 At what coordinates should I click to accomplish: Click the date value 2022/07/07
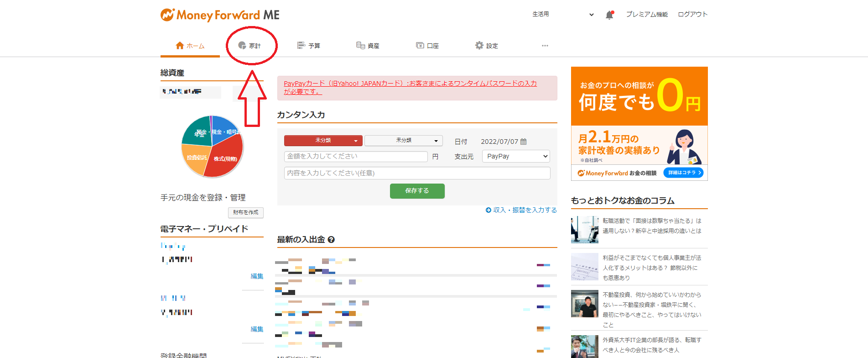[499, 142]
